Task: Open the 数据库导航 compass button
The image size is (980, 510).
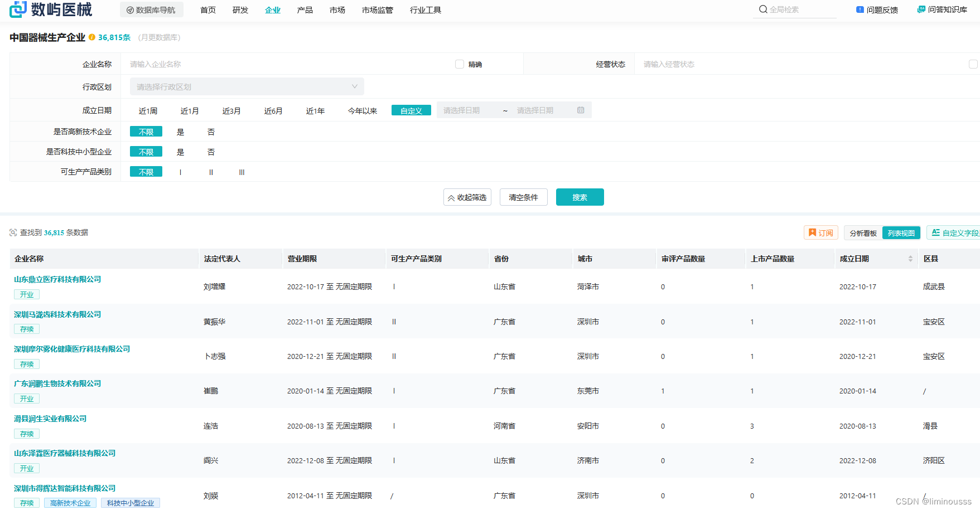Action: coord(151,10)
